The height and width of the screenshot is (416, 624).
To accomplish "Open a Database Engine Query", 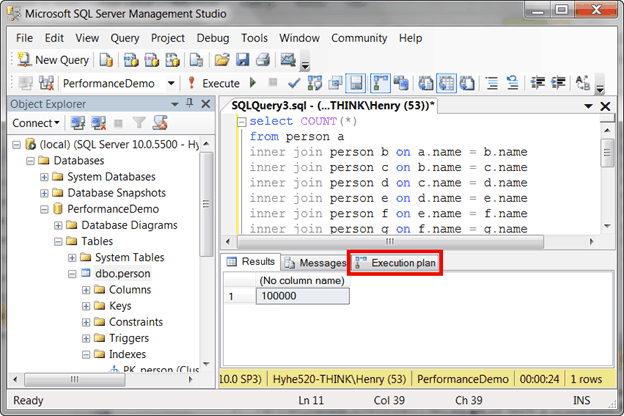I will pyautogui.click(x=106, y=60).
